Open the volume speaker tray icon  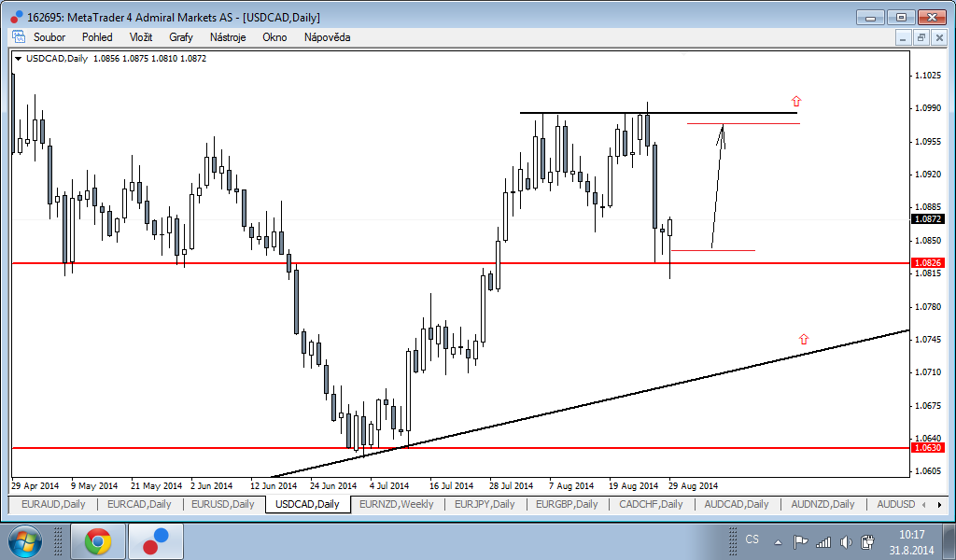846,541
